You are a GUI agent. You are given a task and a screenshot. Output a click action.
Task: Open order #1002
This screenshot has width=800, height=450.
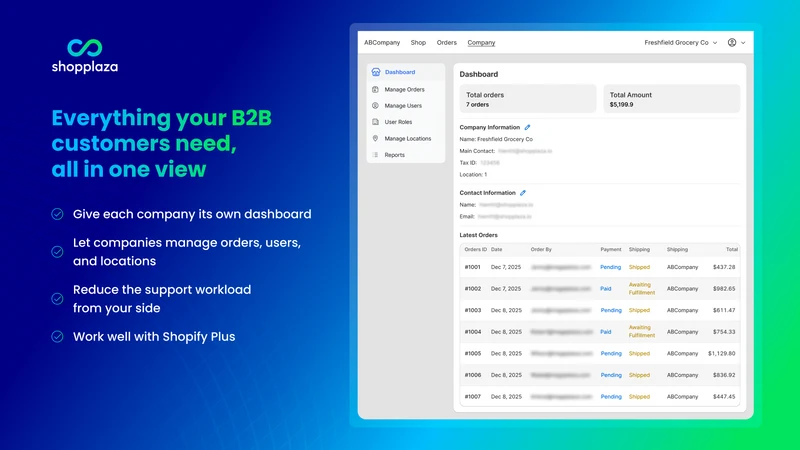click(x=472, y=288)
